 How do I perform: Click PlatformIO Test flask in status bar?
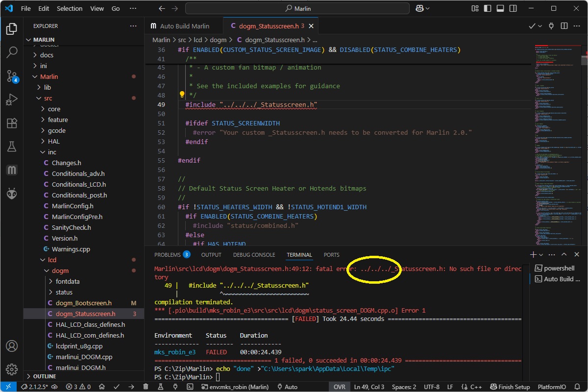tap(161, 387)
